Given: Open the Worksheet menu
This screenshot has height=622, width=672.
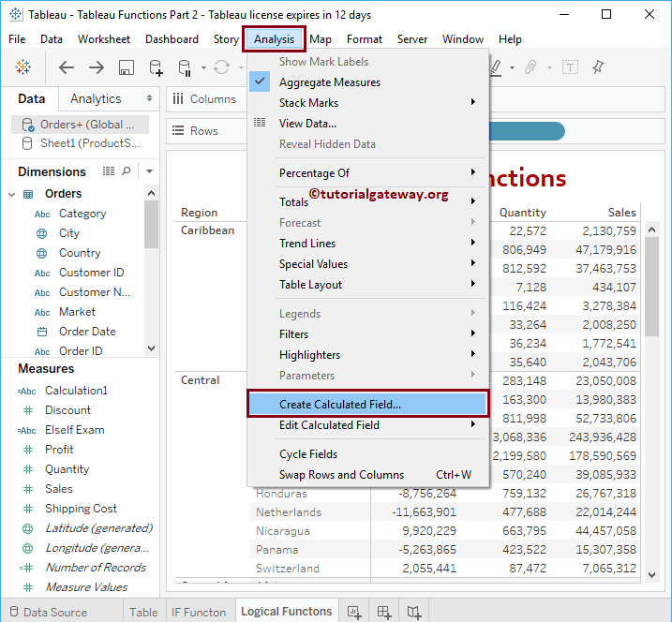Looking at the screenshot, I should (x=104, y=39).
